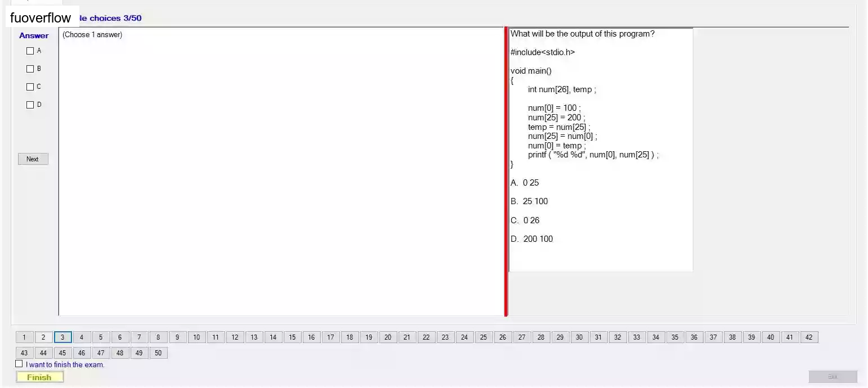Navigate to question 26

pyautogui.click(x=503, y=337)
